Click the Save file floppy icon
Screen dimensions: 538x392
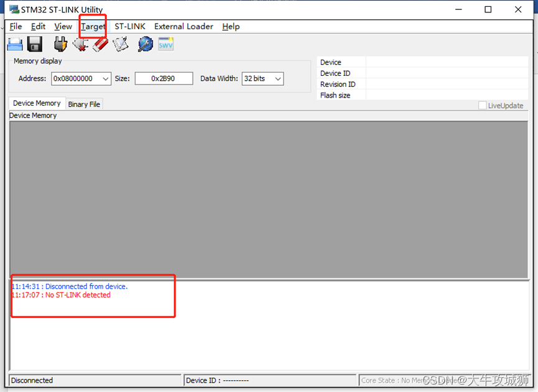pos(35,44)
